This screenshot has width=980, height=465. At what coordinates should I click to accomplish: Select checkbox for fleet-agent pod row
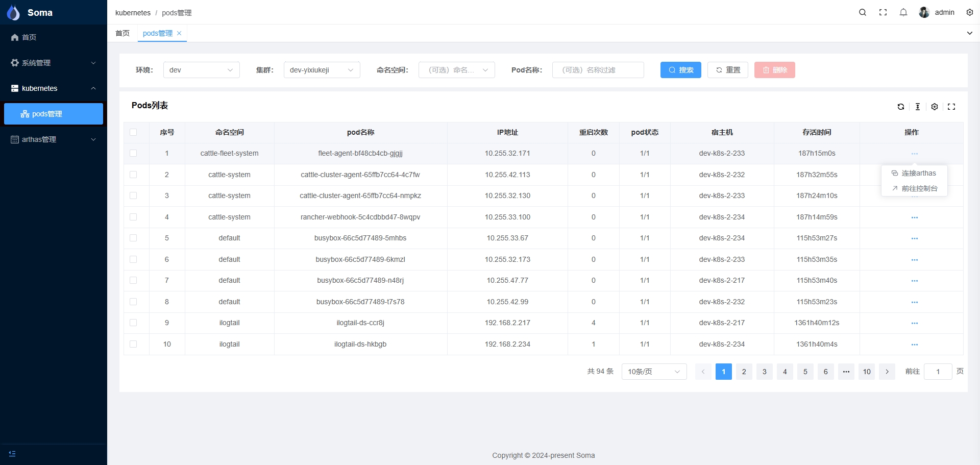(133, 153)
